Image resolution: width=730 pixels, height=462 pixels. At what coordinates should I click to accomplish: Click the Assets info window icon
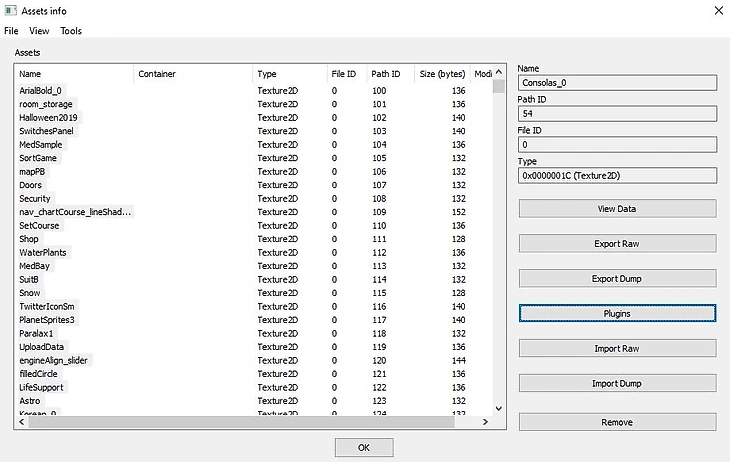pyautogui.click(x=9, y=10)
